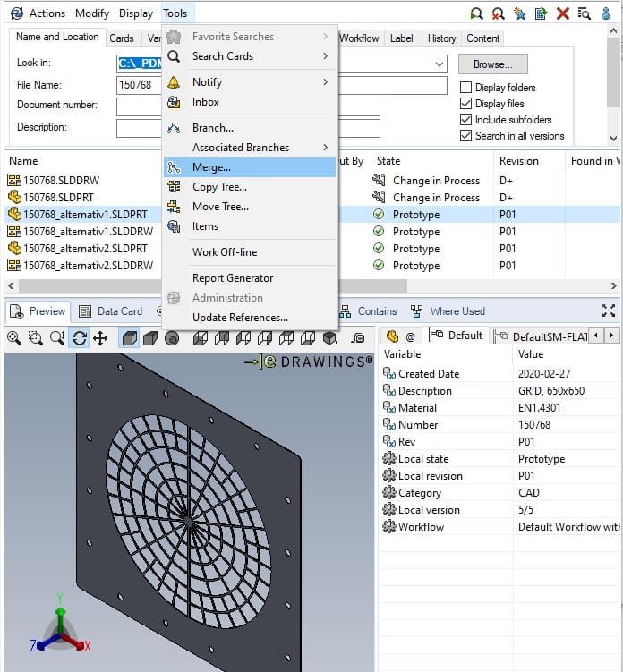Enable the Display folders checkbox
Image resolution: width=623 pixels, height=672 pixels.
(x=465, y=88)
